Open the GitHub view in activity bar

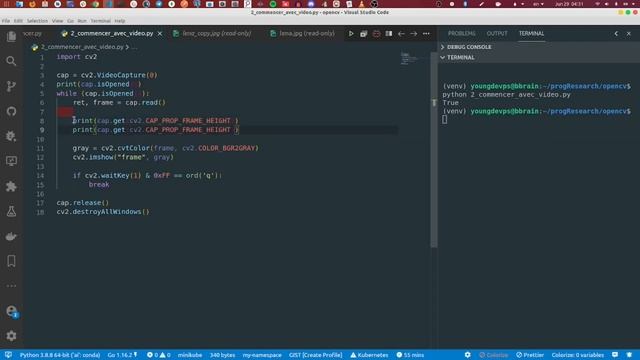point(11,111)
